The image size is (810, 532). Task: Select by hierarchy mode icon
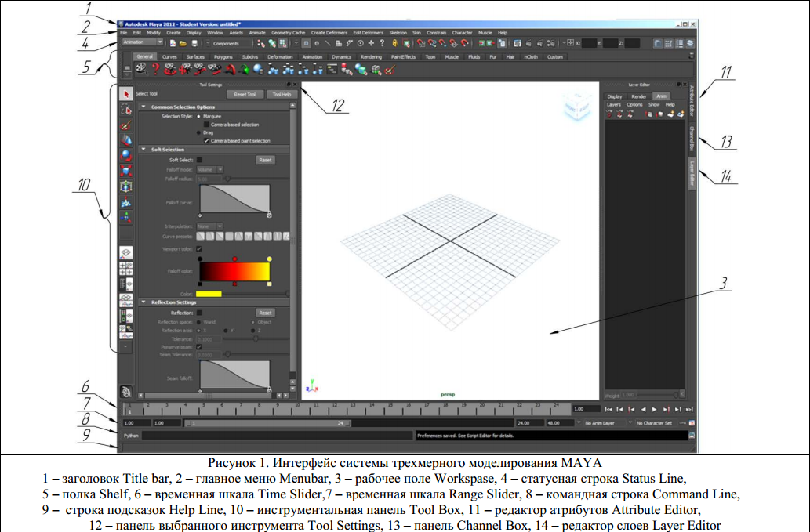pyautogui.click(x=261, y=43)
